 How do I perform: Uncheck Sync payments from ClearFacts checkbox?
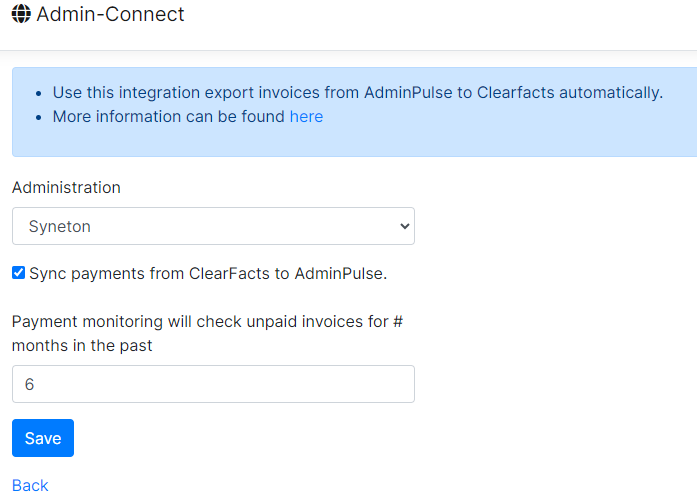click(18, 273)
